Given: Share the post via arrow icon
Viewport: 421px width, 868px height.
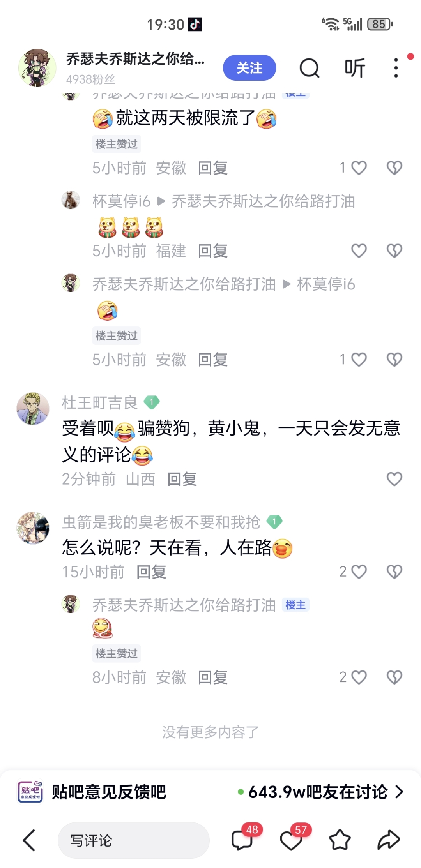Looking at the screenshot, I should [x=389, y=840].
